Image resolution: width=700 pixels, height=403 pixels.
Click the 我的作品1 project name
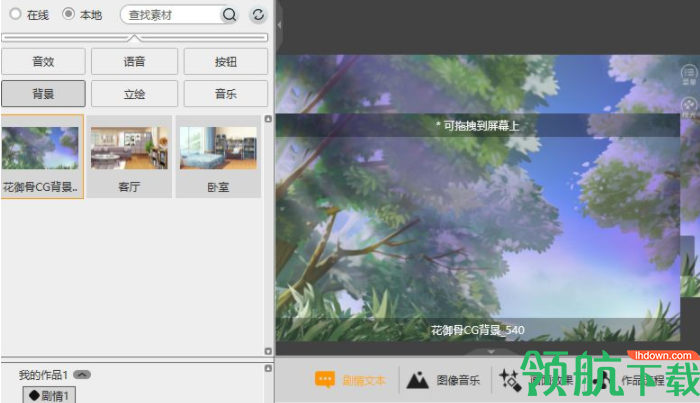point(43,375)
